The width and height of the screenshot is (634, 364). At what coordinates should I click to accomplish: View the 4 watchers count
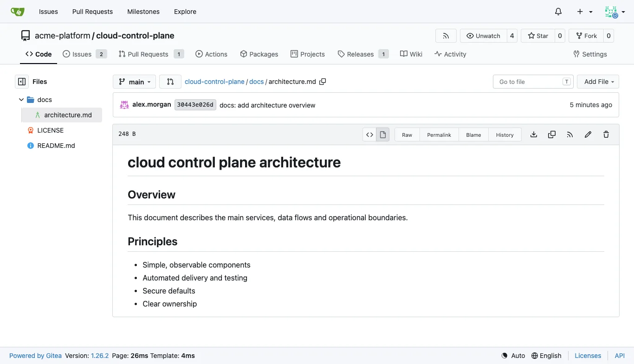(x=512, y=36)
